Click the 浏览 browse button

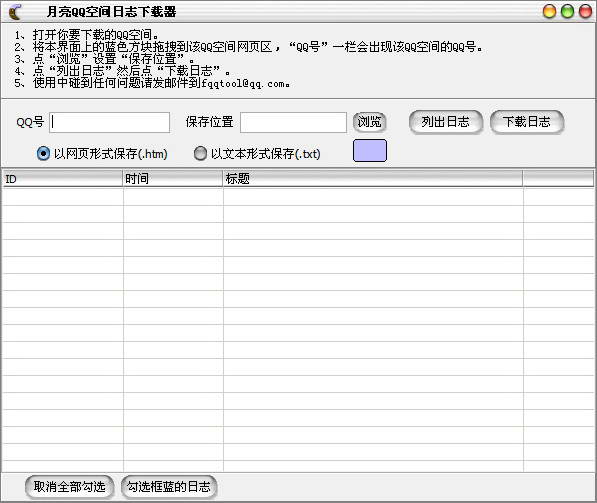(x=369, y=122)
